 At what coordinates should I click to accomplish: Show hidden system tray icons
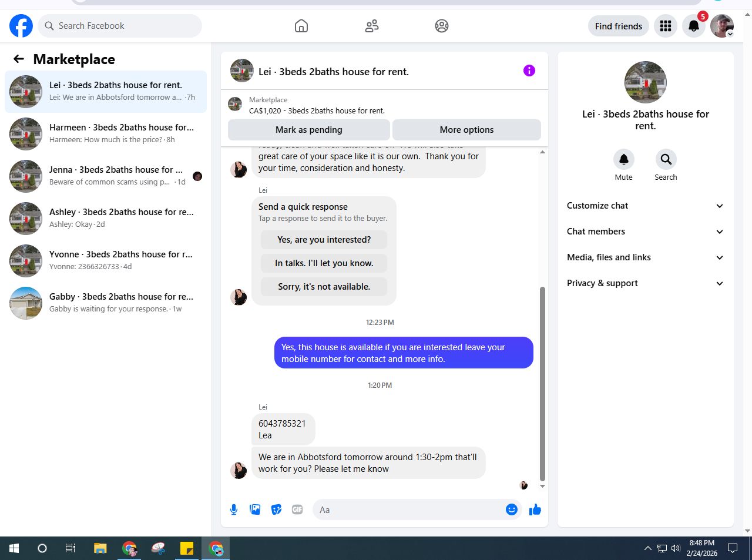tap(647, 548)
